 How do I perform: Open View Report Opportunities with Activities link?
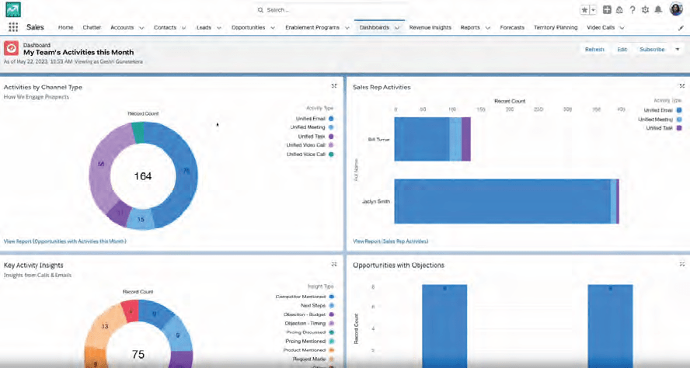click(65, 241)
